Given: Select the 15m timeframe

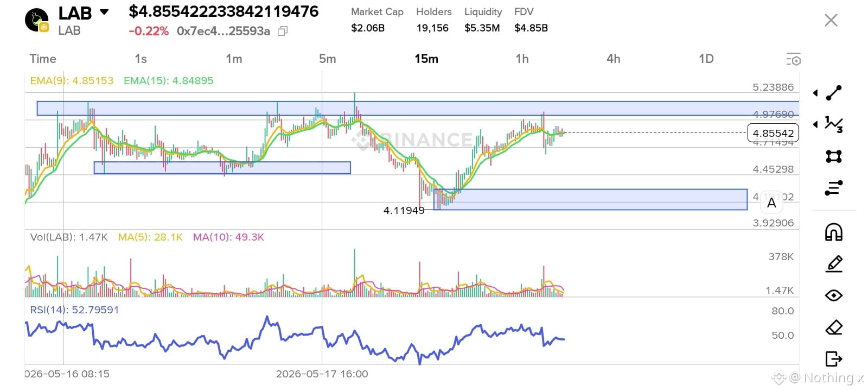Looking at the screenshot, I should click(x=426, y=59).
